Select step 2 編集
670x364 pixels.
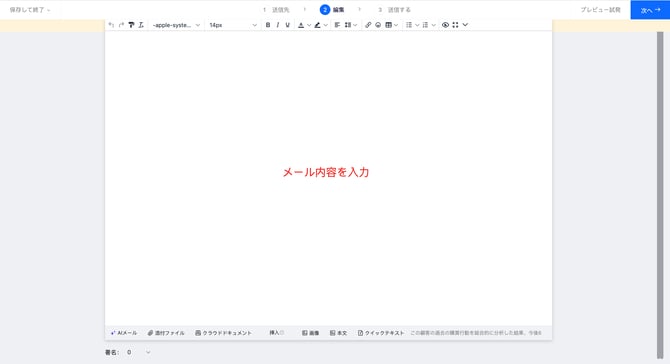332,10
